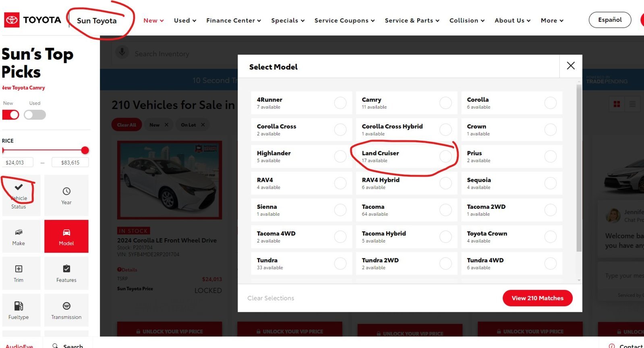Select the Tundra 4WD model radio
Image resolution: width=644 pixels, height=348 pixels.
point(551,264)
